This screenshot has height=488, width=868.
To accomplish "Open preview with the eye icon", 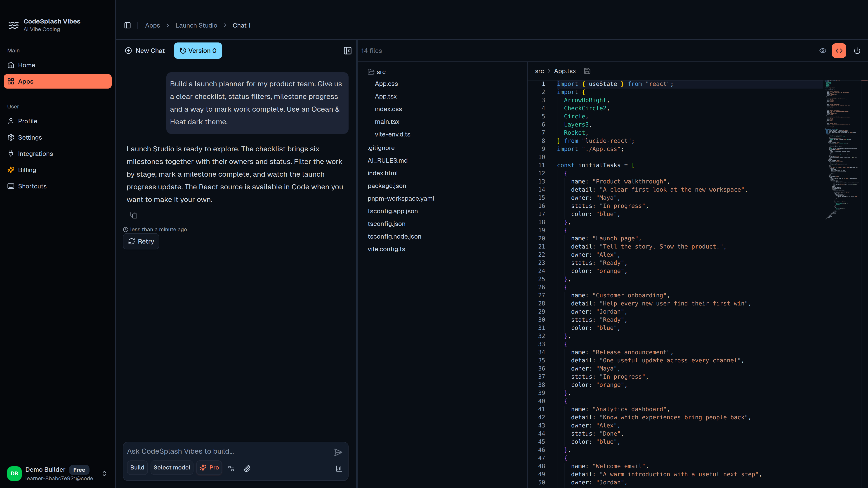I will tap(823, 51).
